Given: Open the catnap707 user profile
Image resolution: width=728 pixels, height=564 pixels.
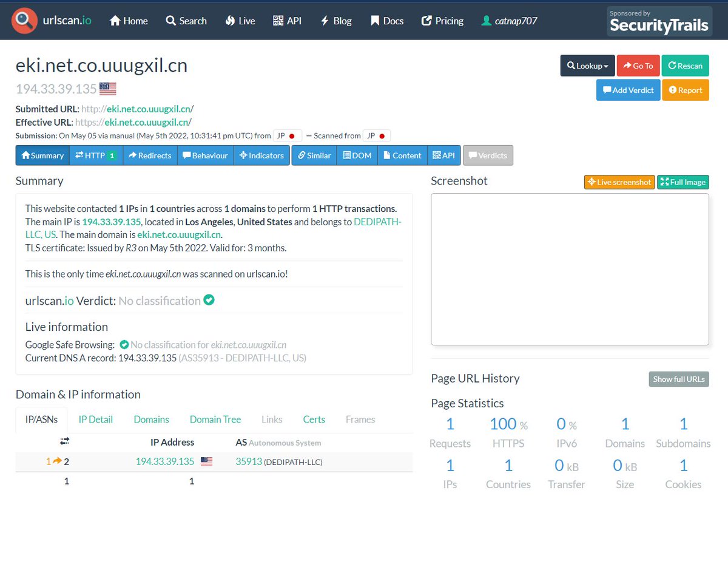Looking at the screenshot, I should point(509,21).
